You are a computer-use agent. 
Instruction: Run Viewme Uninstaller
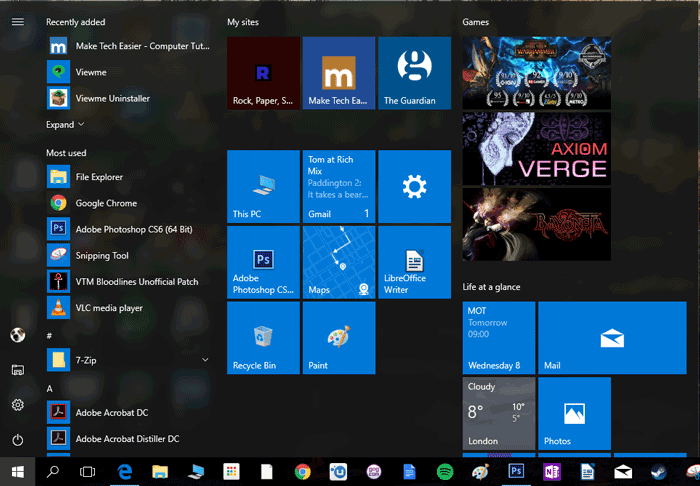tap(128, 98)
